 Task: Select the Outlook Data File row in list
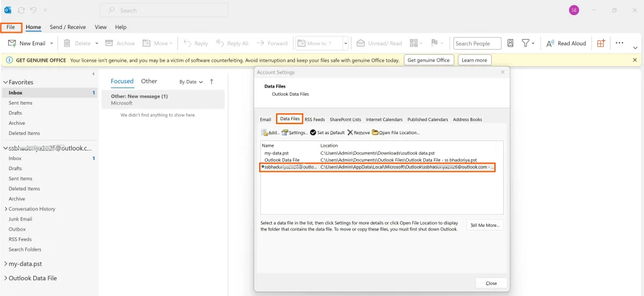click(x=378, y=160)
